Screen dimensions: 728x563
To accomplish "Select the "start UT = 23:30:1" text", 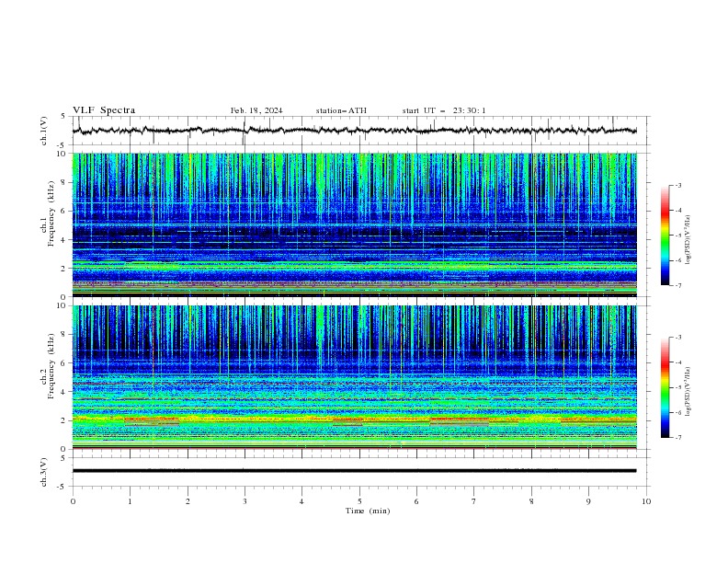I will (x=444, y=110).
